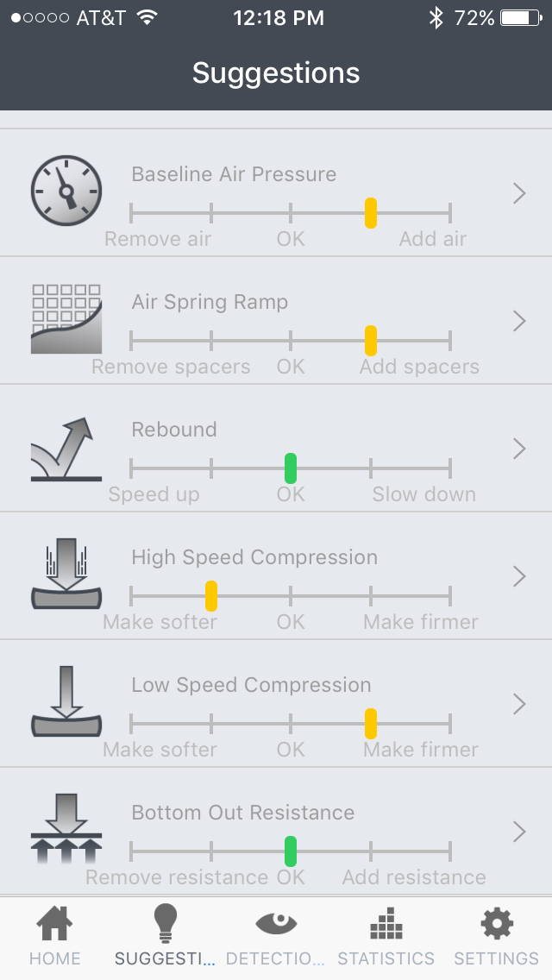This screenshot has height=980, width=552.
Task: Open the Statistics tab
Action: point(386,937)
